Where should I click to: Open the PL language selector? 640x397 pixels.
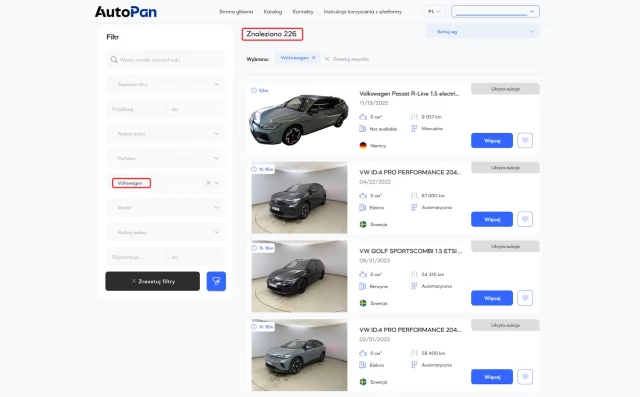click(434, 11)
